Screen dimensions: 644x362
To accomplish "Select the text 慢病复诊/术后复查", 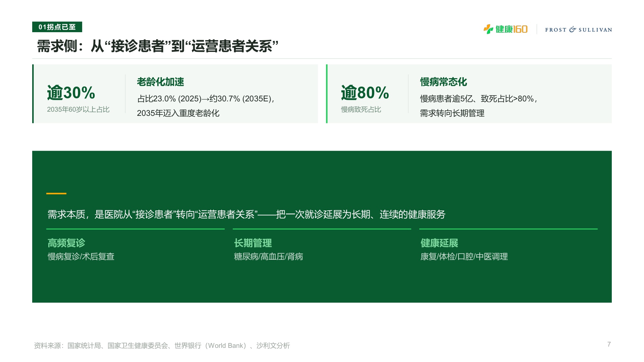I will 81,256.
